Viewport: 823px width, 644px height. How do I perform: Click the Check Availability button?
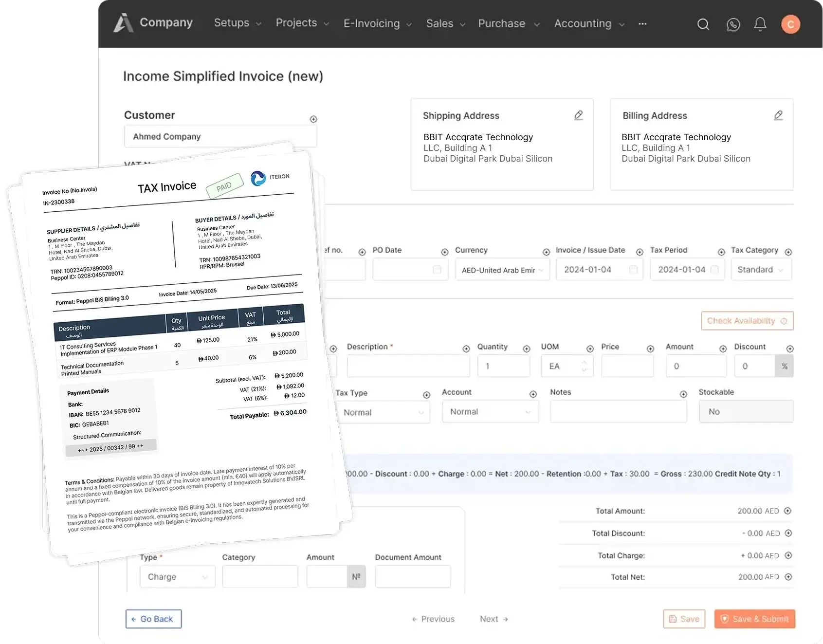(747, 321)
